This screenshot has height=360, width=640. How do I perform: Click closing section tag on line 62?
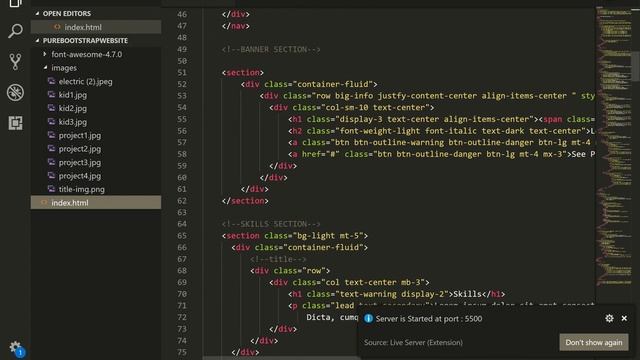245,201
